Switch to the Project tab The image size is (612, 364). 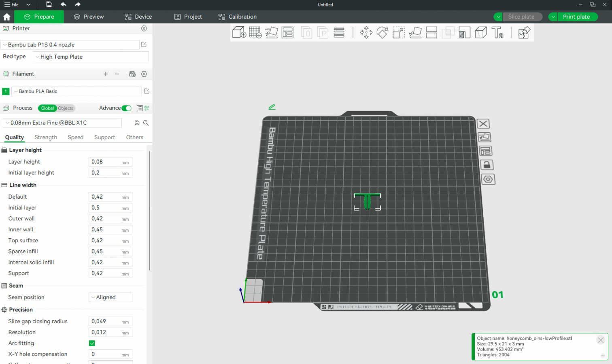tap(188, 17)
